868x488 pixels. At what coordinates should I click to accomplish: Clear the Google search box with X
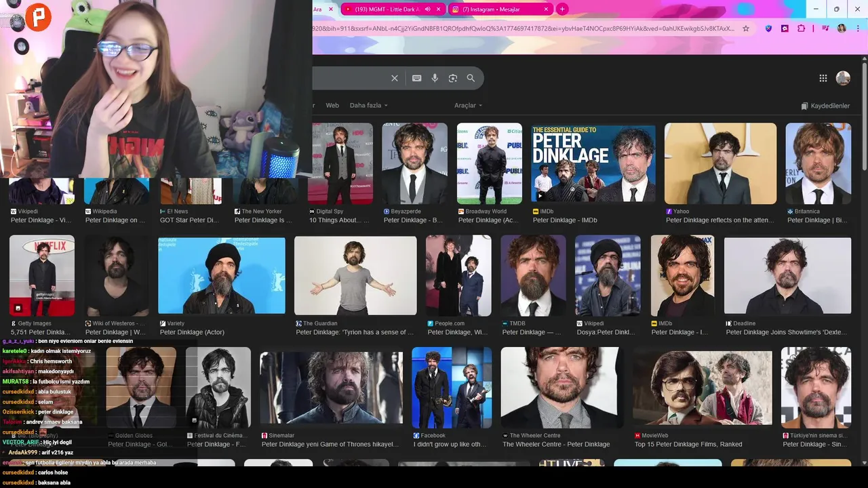click(395, 78)
